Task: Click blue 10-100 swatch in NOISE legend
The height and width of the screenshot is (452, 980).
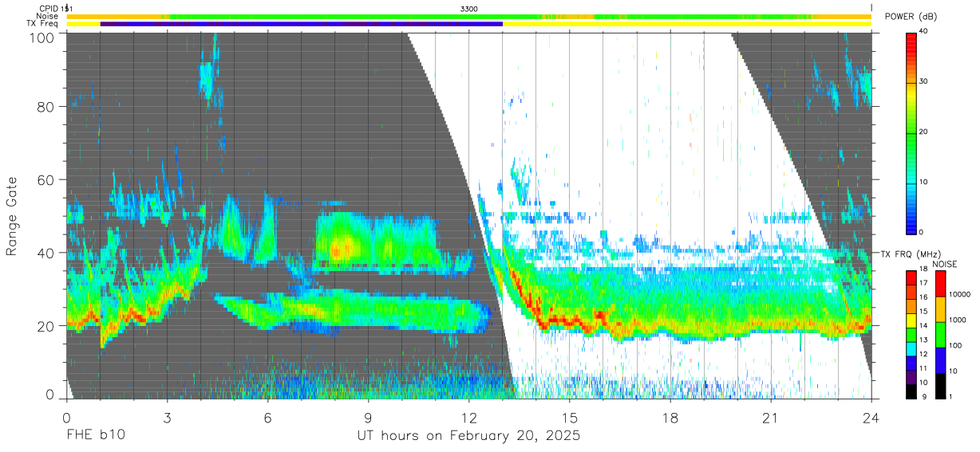Action: click(x=939, y=360)
